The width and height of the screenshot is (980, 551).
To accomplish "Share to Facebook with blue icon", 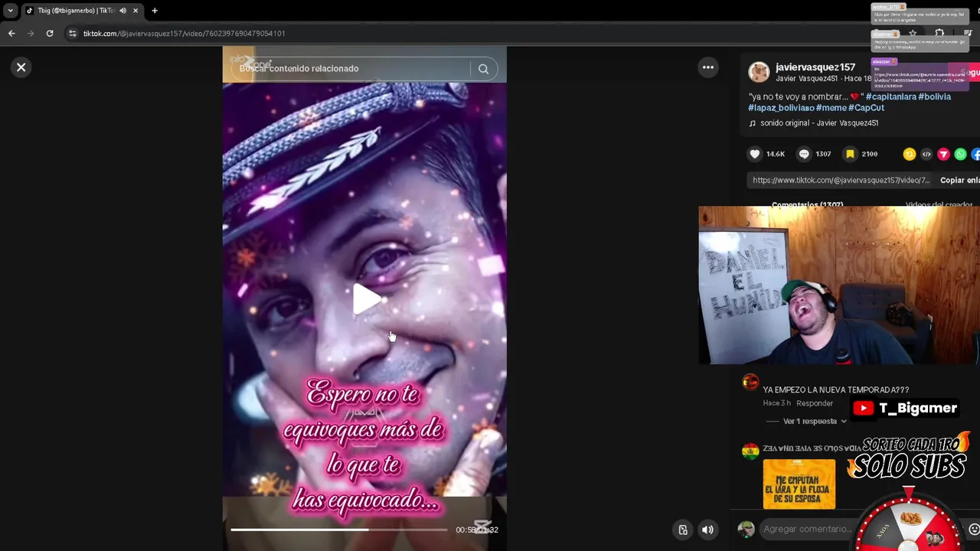I will click(976, 154).
